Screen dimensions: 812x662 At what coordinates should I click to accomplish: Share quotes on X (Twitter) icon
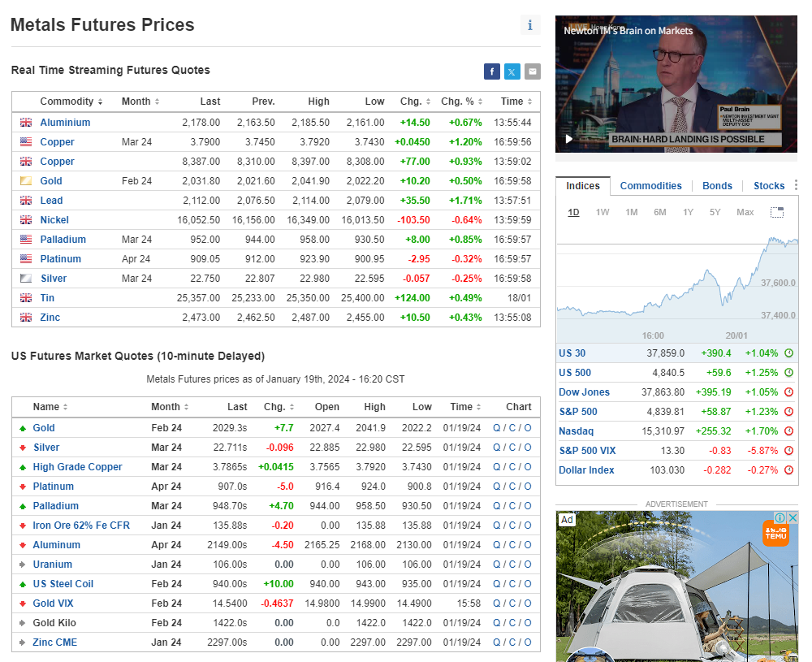coord(512,71)
